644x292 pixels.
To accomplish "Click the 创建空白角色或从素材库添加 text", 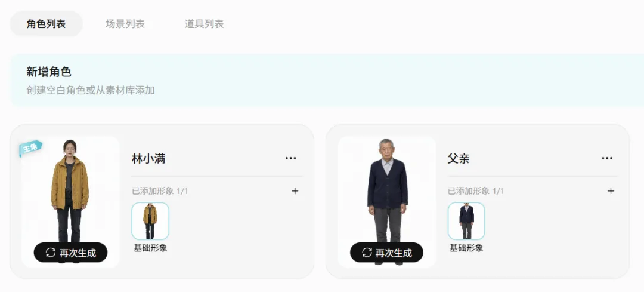I will [x=91, y=91].
